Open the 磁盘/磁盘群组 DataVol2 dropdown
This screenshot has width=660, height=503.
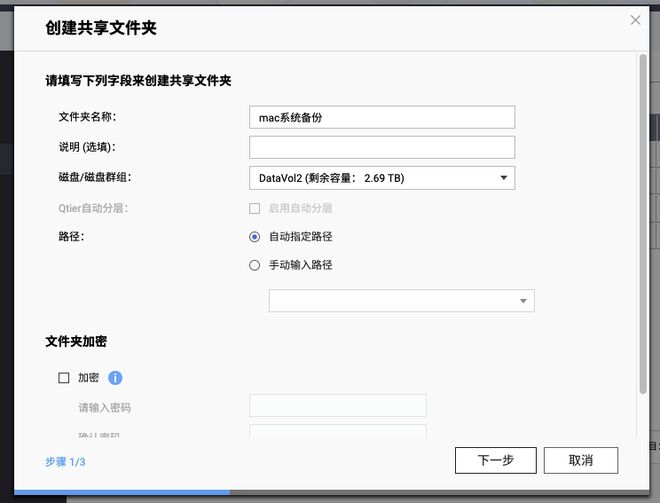(x=382, y=178)
